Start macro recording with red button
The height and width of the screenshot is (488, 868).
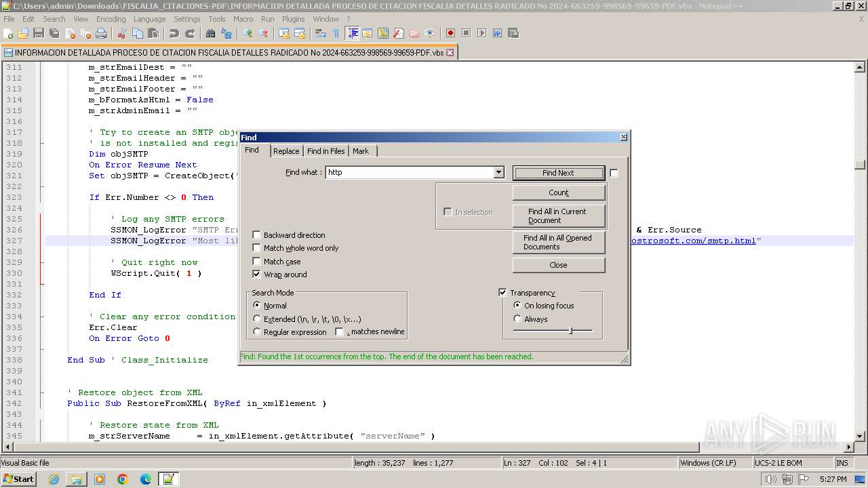[450, 33]
